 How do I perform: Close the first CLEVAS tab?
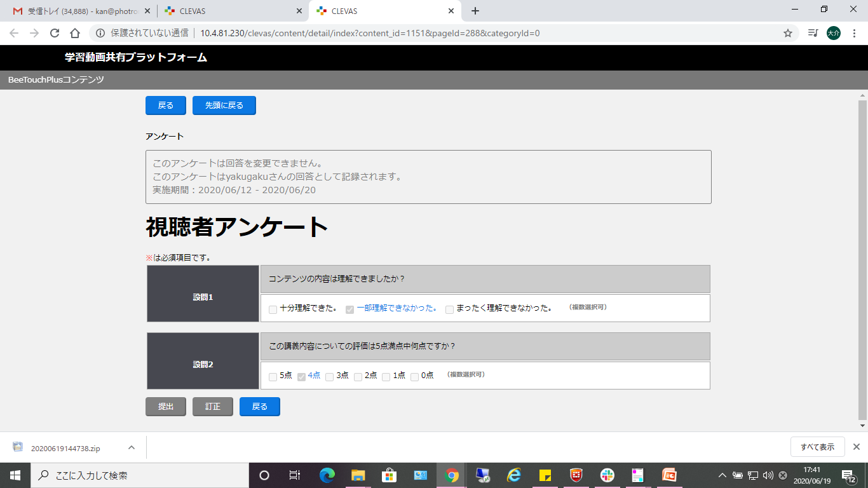point(299,11)
